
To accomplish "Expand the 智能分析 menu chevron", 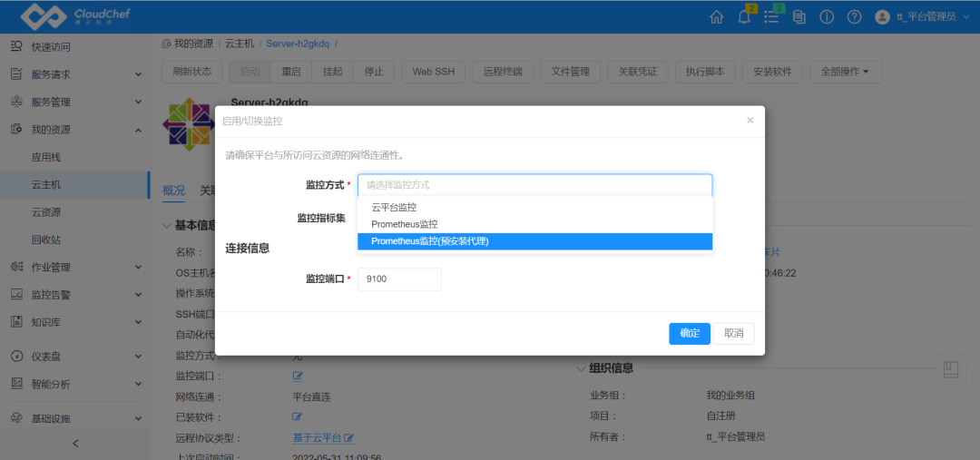I will coord(138,385).
